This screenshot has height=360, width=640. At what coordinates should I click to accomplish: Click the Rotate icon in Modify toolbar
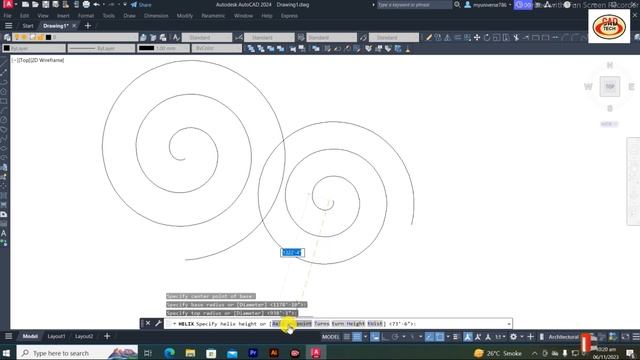tap(487, 38)
